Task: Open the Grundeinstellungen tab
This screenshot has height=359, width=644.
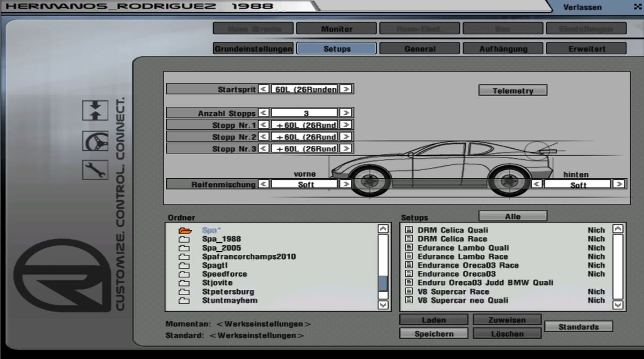Action: coord(253,49)
